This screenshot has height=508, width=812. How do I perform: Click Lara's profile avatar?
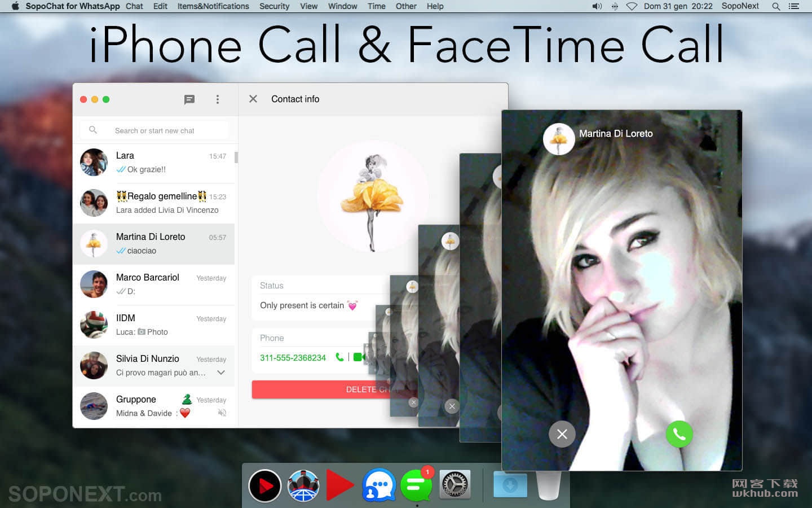pos(94,163)
